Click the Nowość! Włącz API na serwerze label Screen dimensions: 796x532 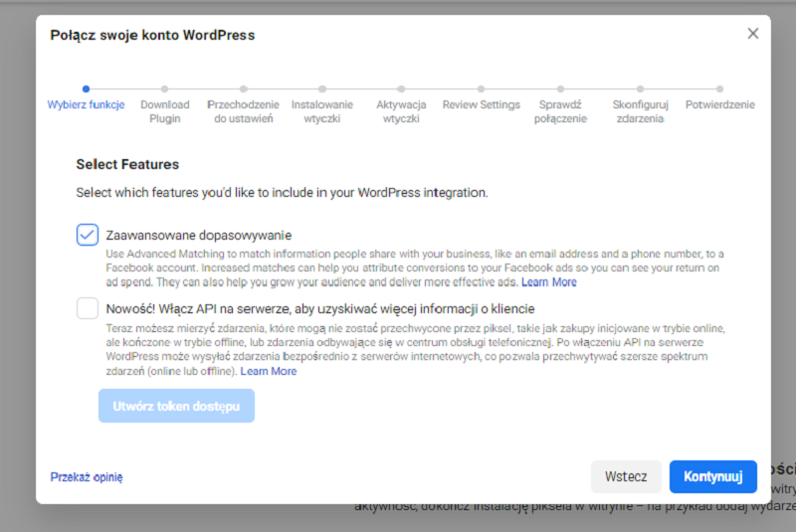[x=319, y=309]
